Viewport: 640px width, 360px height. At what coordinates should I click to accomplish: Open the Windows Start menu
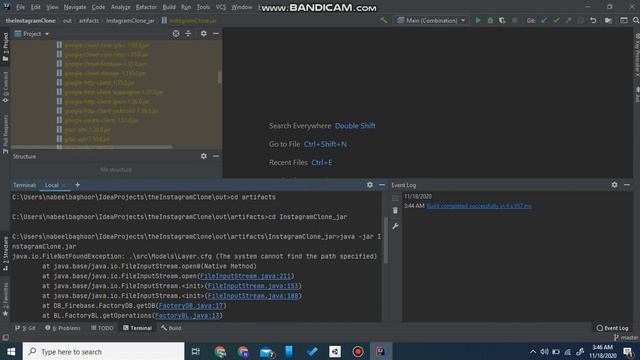[x=11, y=351]
